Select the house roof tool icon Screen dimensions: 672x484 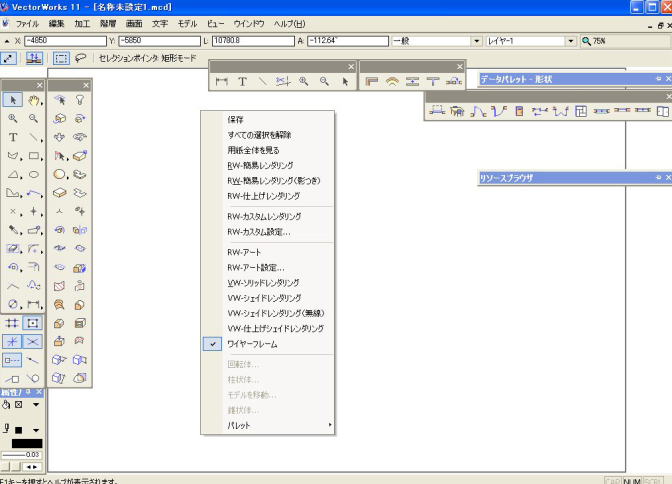[457, 111]
